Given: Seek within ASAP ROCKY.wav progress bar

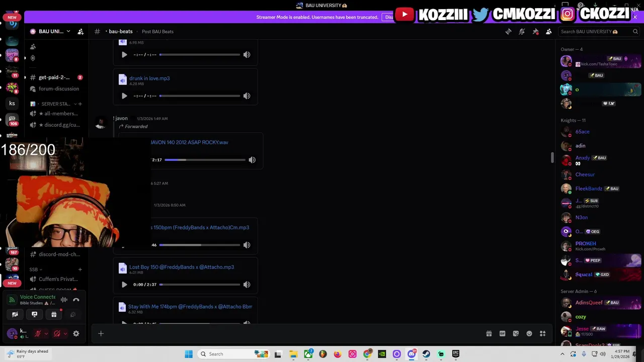Looking at the screenshot, I should [205, 160].
